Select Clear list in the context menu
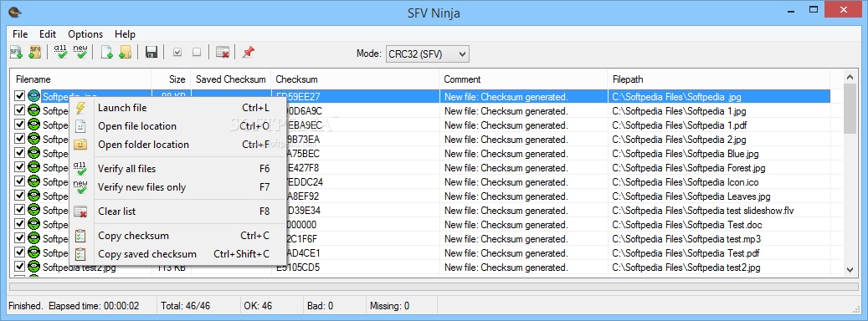Image resolution: width=868 pixels, height=321 pixels. click(x=177, y=211)
